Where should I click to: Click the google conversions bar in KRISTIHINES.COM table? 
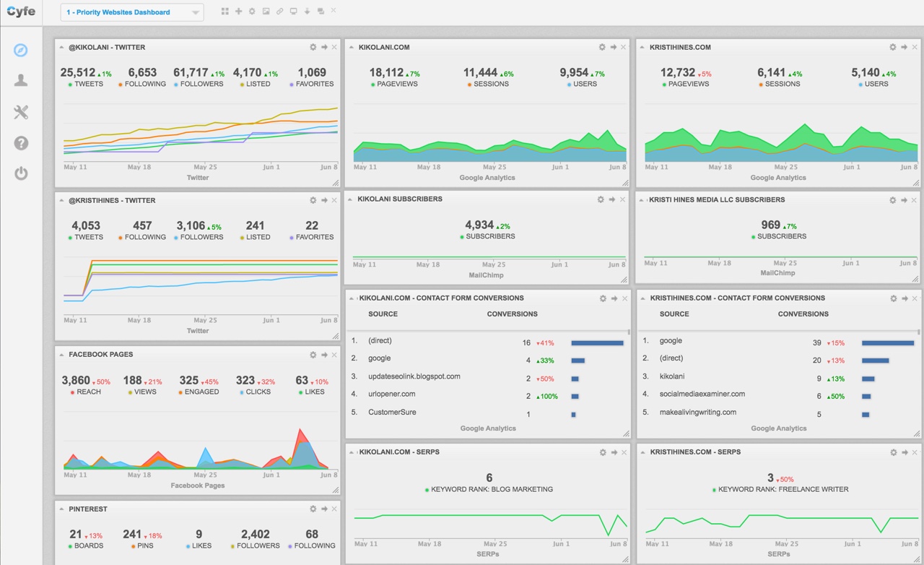coord(888,343)
